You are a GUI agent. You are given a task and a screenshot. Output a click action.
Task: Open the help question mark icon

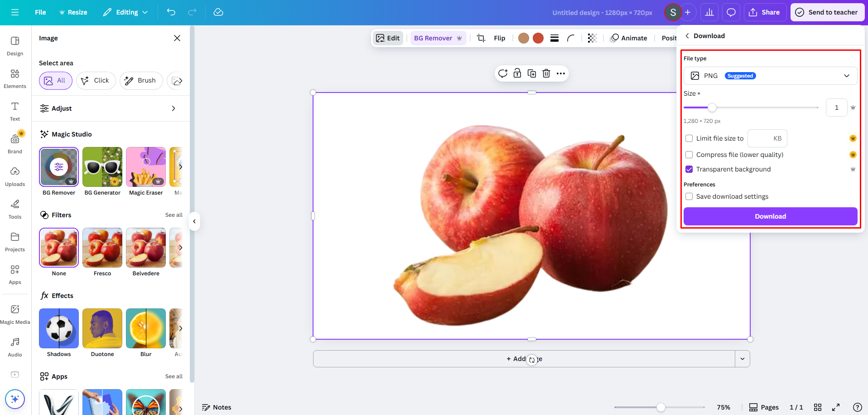point(857,407)
